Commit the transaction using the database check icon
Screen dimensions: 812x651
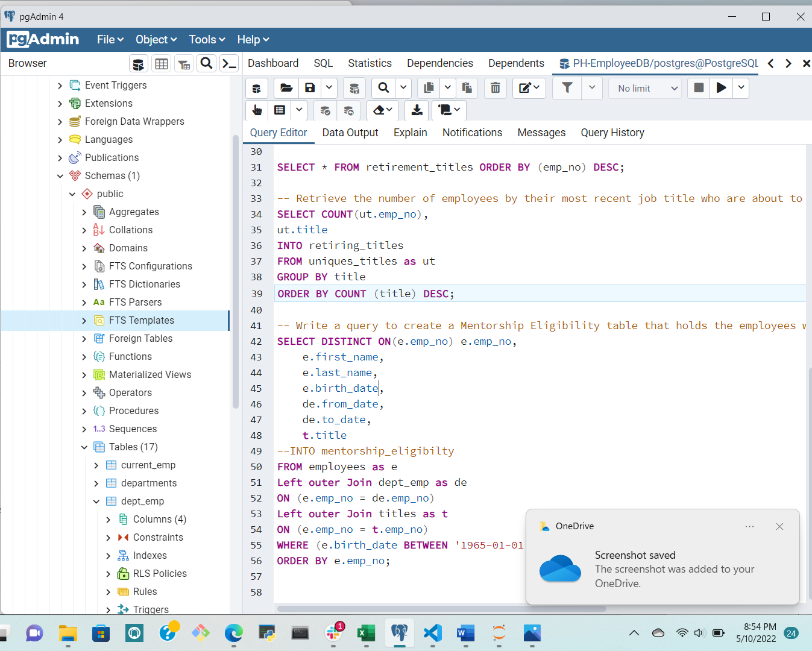click(325, 110)
